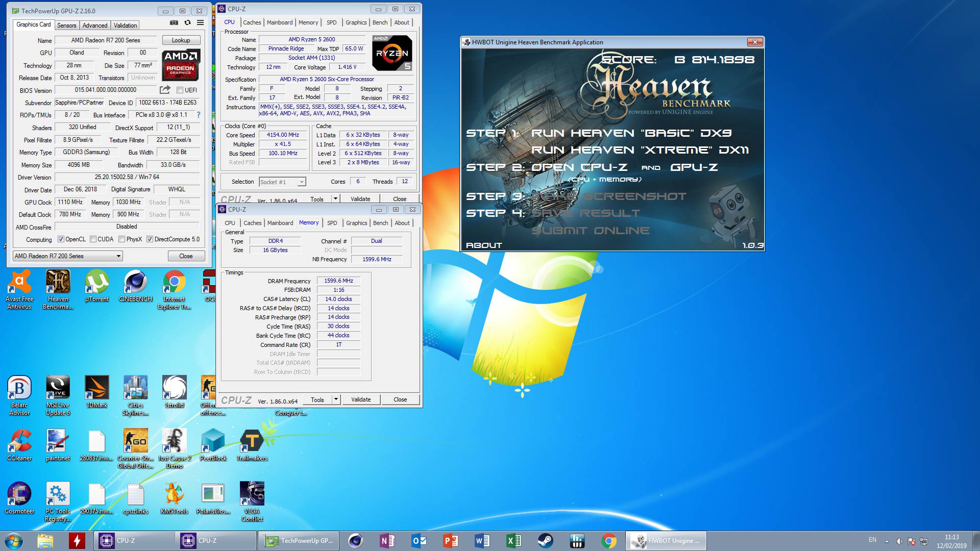Switch to Advanced tab in GPU-Z

coord(95,26)
